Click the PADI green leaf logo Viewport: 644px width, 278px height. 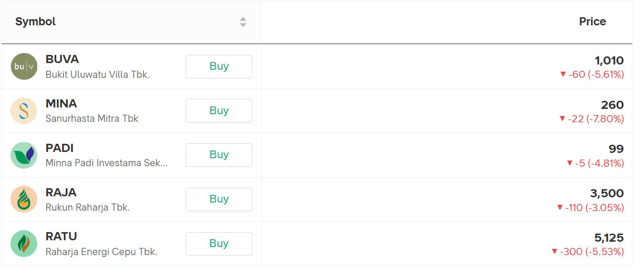tap(24, 155)
